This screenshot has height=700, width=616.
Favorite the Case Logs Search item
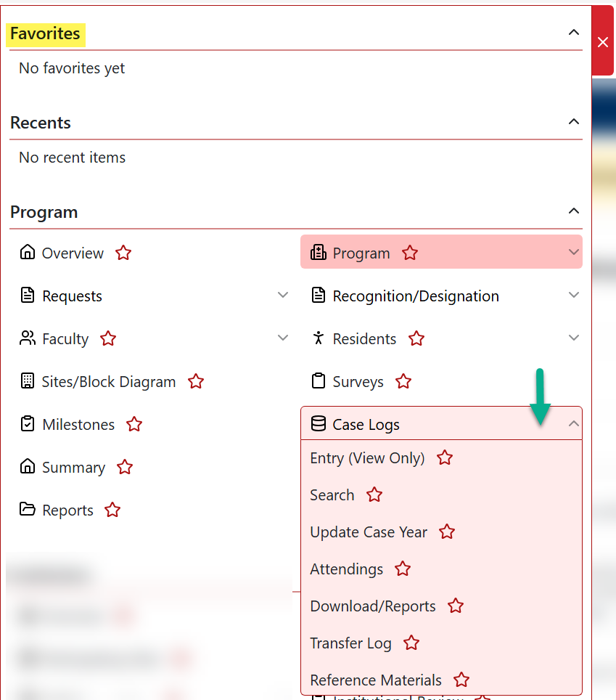374,495
